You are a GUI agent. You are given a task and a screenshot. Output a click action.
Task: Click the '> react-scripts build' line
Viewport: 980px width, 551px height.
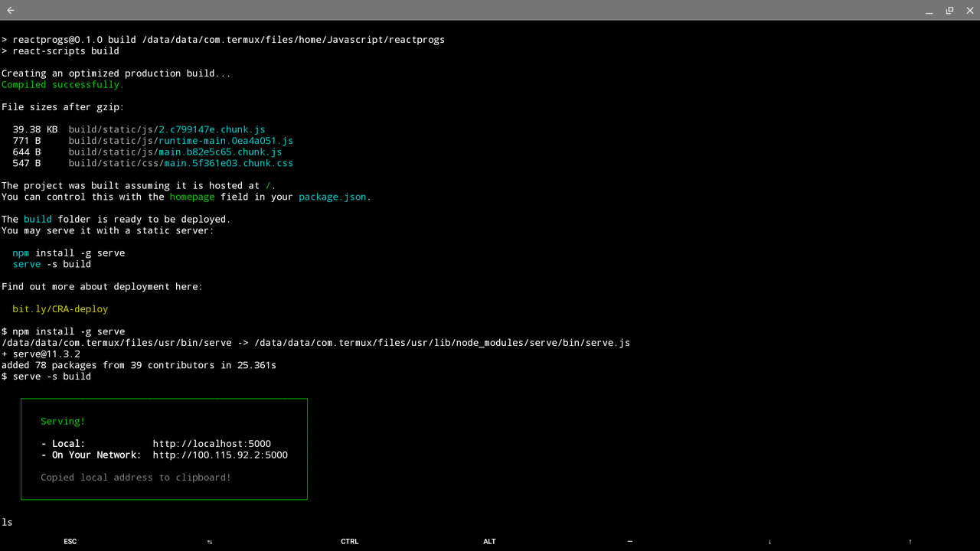point(60,51)
